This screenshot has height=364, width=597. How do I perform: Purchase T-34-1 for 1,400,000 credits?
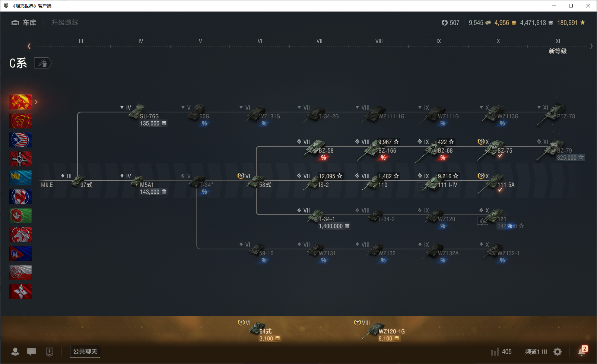click(x=334, y=226)
